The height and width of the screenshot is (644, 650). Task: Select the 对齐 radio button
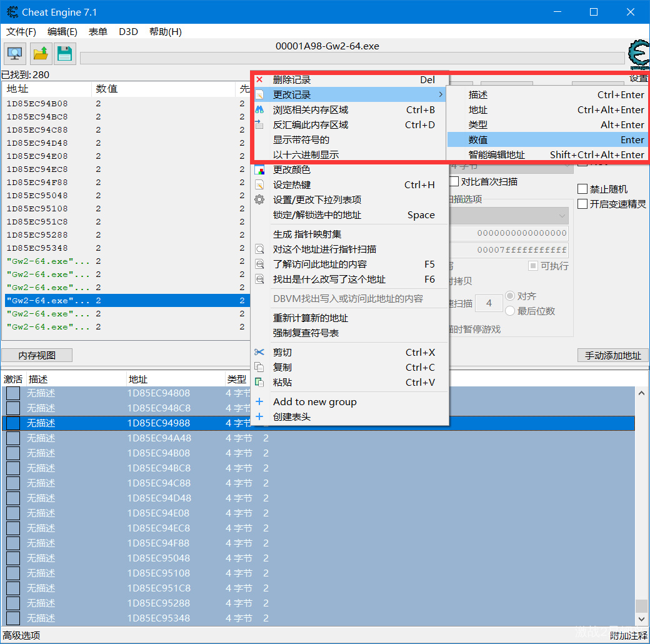[x=510, y=296]
